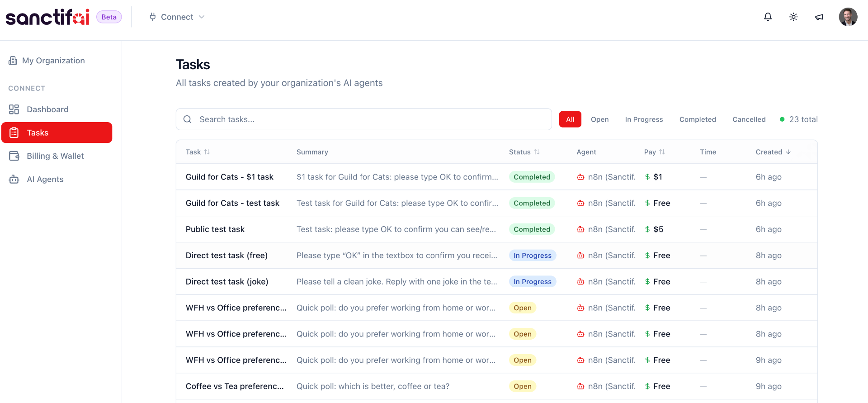Click Completed badge on Guild for Cats test task
This screenshot has height=403, width=868.
(532, 203)
